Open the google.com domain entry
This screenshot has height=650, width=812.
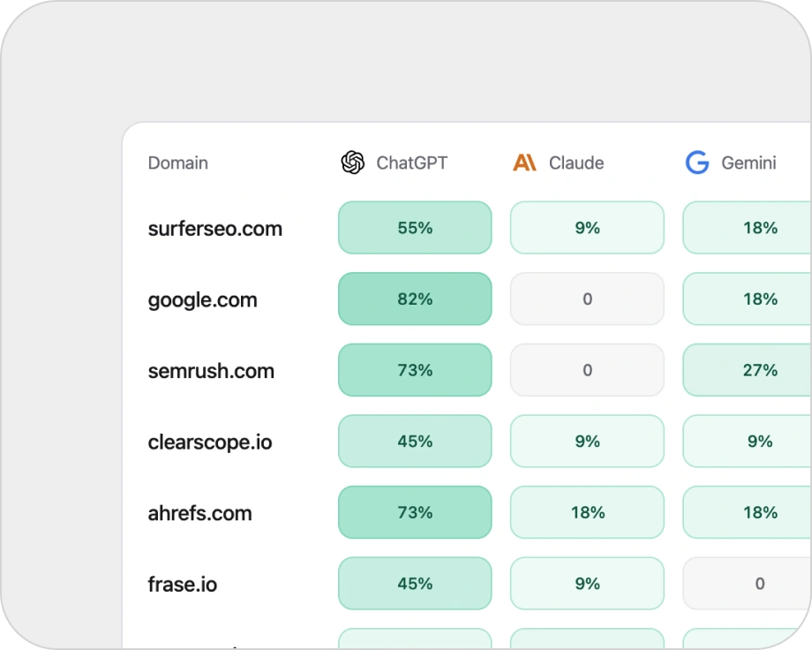tap(202, 299)
